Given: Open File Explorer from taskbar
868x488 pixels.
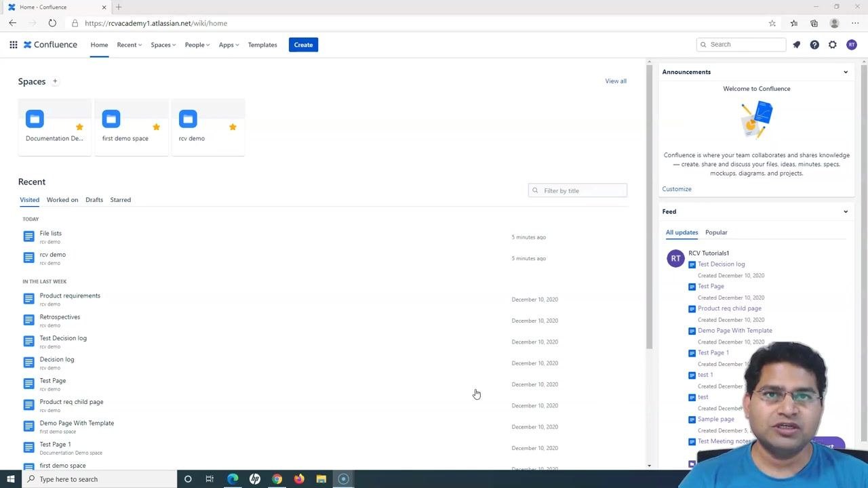Looking at the screenshot, I should (x=321, y=479).
